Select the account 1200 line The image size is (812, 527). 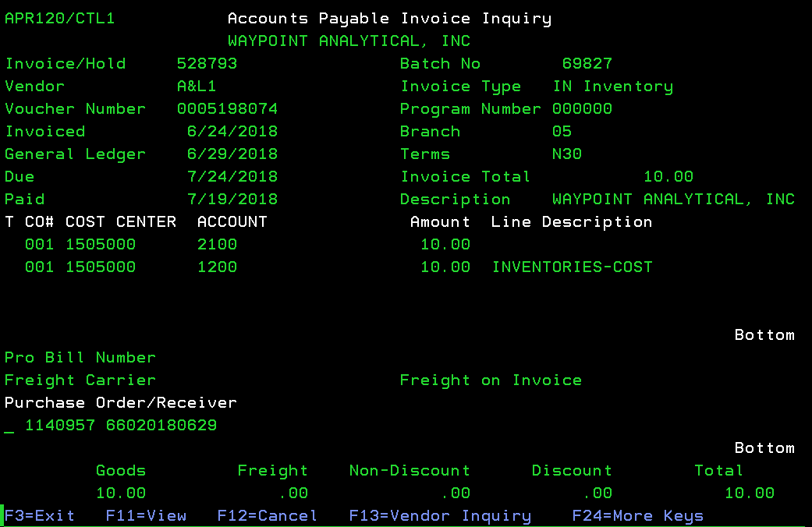point(217,267)
